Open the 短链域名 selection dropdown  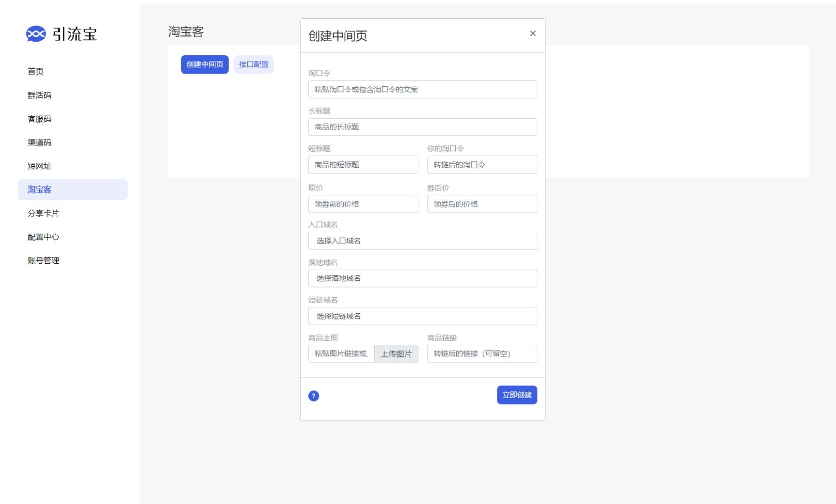[x=422, y=316]
